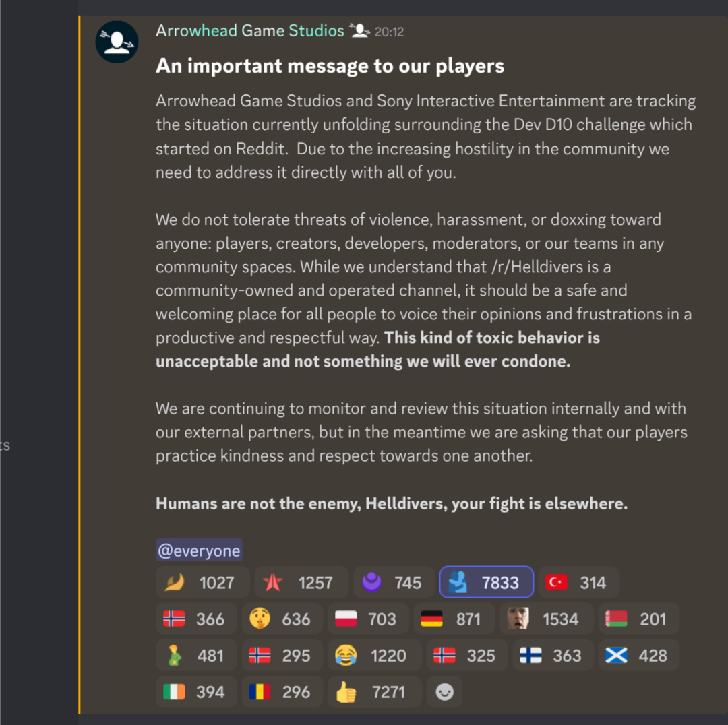Image resolution: width=728 pixels, height=725 pixels.
Task: Click the Arrowhead Game Studios username
Action: point(249,30)
